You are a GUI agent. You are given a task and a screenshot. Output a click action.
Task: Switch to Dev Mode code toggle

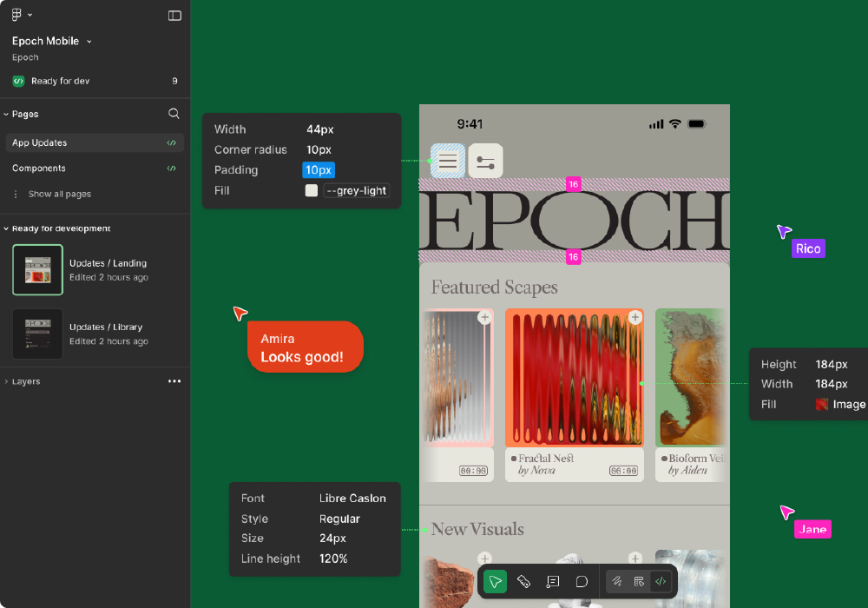point(661,582)
